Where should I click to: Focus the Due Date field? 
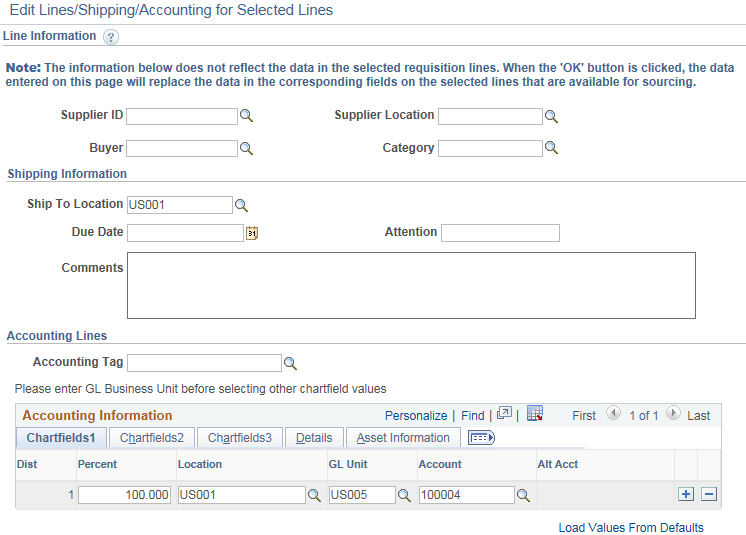[186, 233]
